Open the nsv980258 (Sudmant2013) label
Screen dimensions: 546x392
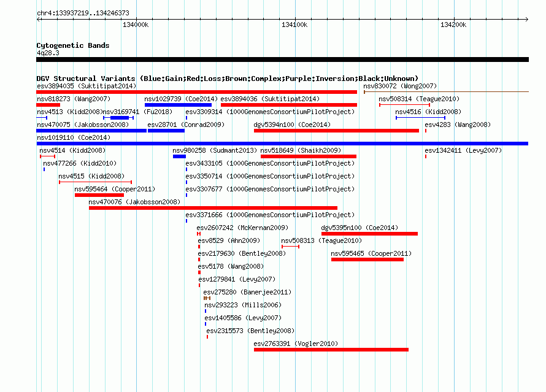[x=215, y=150]
